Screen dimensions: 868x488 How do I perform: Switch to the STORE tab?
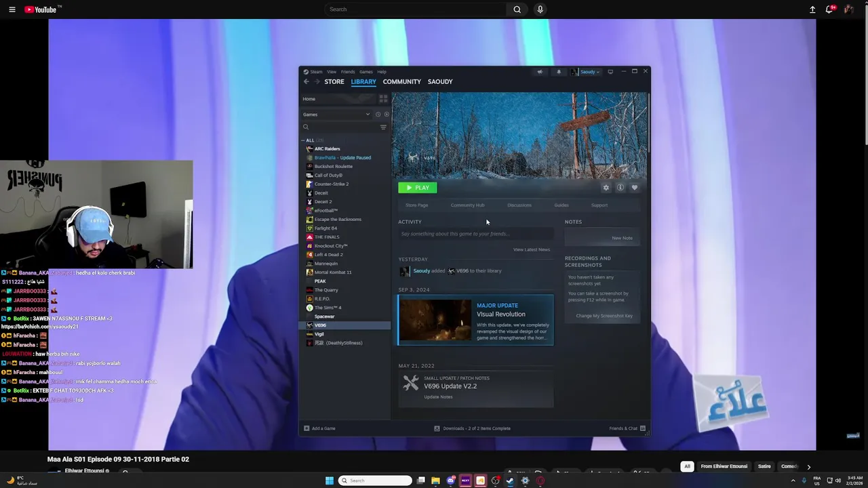pyautogui.click(x=334, y=81)
